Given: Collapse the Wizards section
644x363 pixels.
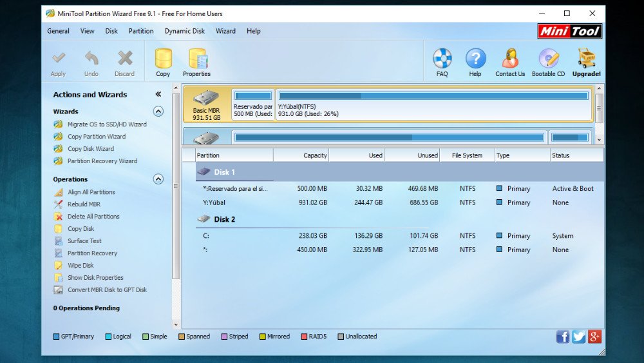Looking at the screenshot, I should 158,112.
